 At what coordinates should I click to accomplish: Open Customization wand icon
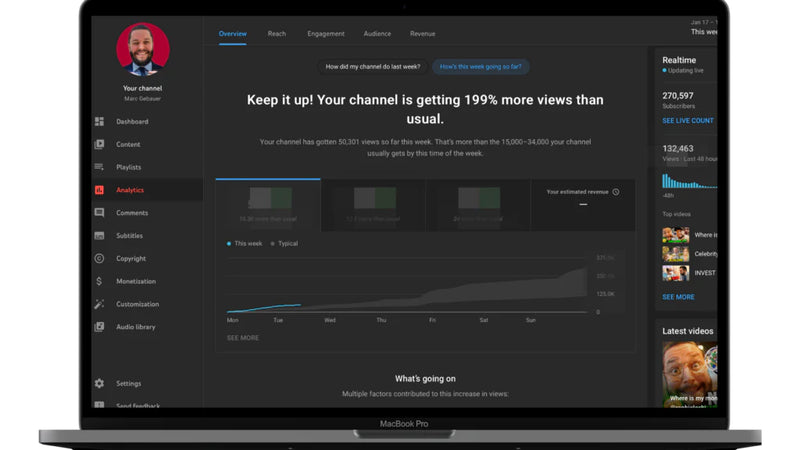[99, 304]
